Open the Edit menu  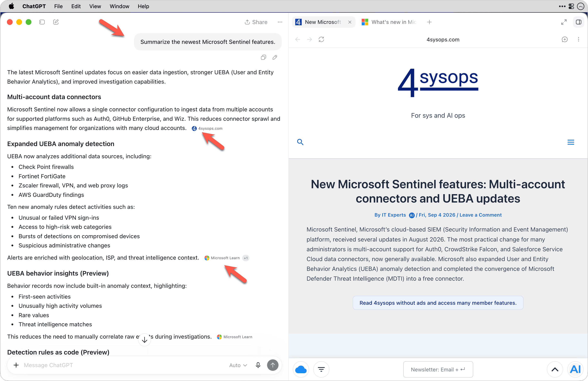[x=76, y=6]
